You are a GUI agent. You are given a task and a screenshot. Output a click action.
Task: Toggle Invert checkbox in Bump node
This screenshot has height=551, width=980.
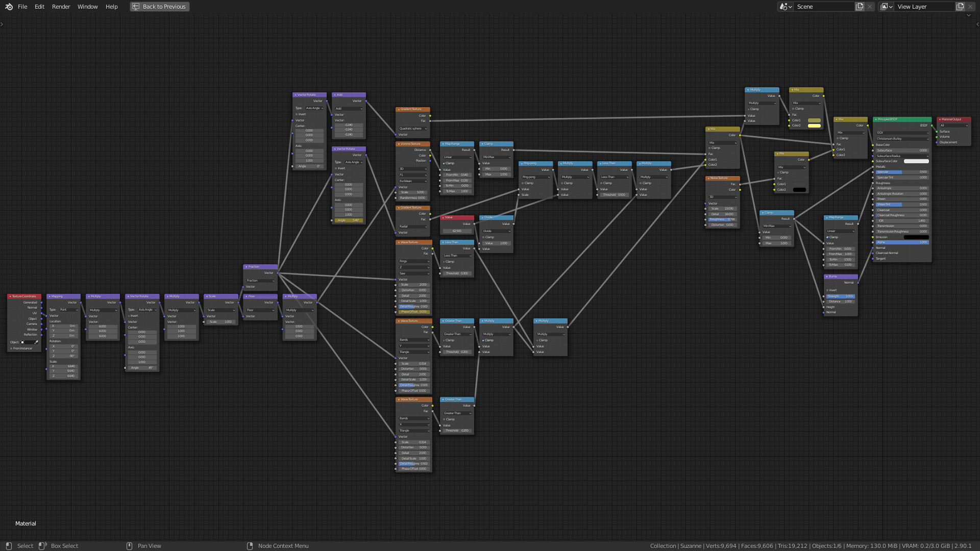pos(827,290)
